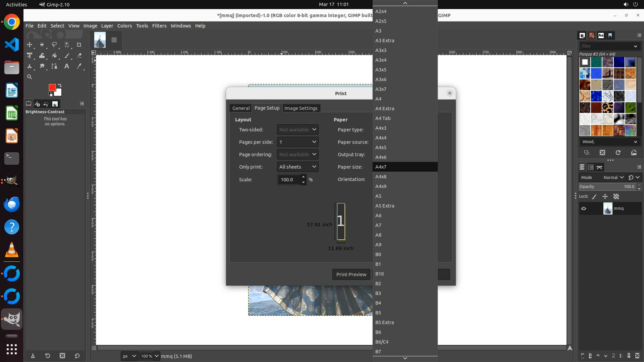
Task: Toggle lock pixels brush icon
Action: [594, 197]
